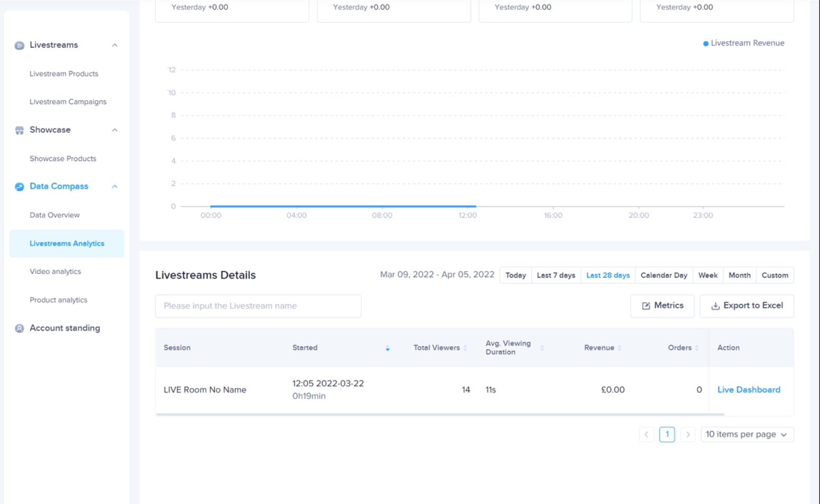Select the Today date range option
820x504 pixels.
(515, 276)
